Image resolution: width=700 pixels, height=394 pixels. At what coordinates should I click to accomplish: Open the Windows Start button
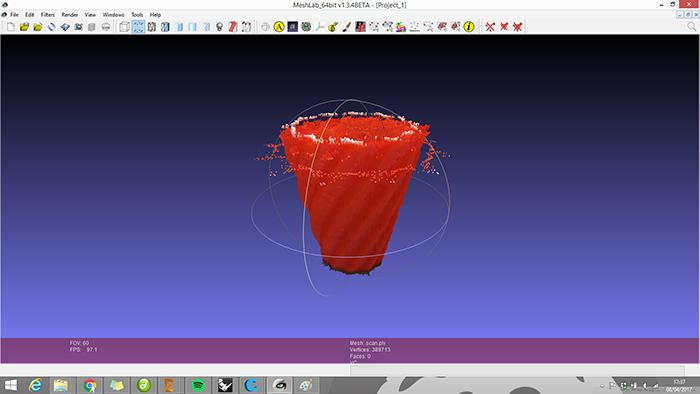tap(10, 385)
